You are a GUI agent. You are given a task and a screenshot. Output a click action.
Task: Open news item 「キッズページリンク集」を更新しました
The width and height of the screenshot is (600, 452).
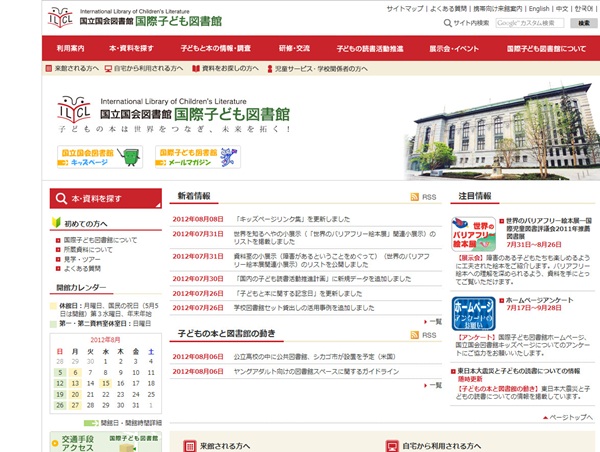pyautogui.click(x=292, y=219)
